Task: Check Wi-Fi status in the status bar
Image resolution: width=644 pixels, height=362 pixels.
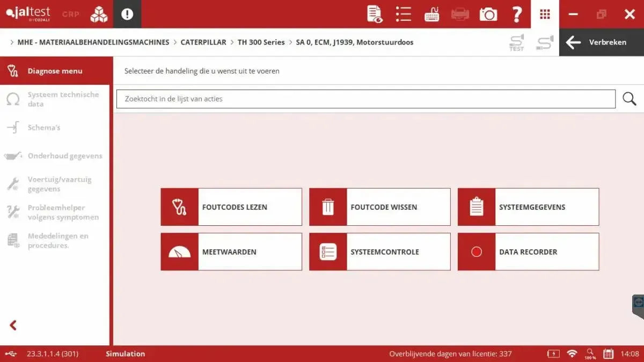Action: [x=571, y=353]
